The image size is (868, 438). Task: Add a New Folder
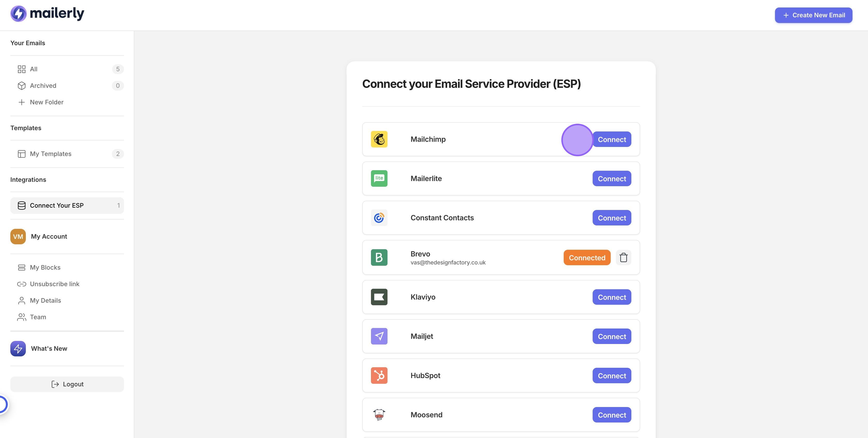point(47,102)
